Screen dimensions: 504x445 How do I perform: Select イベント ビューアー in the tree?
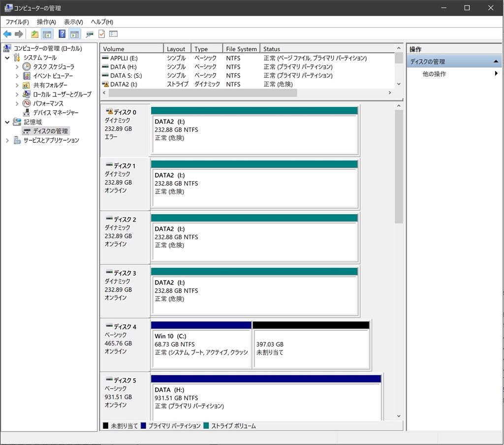(53, 76)
